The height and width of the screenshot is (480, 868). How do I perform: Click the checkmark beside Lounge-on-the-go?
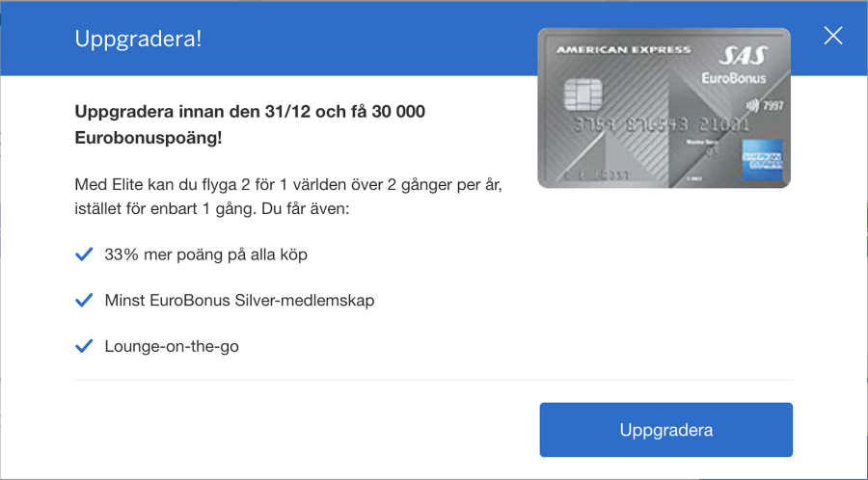point(84,345)
